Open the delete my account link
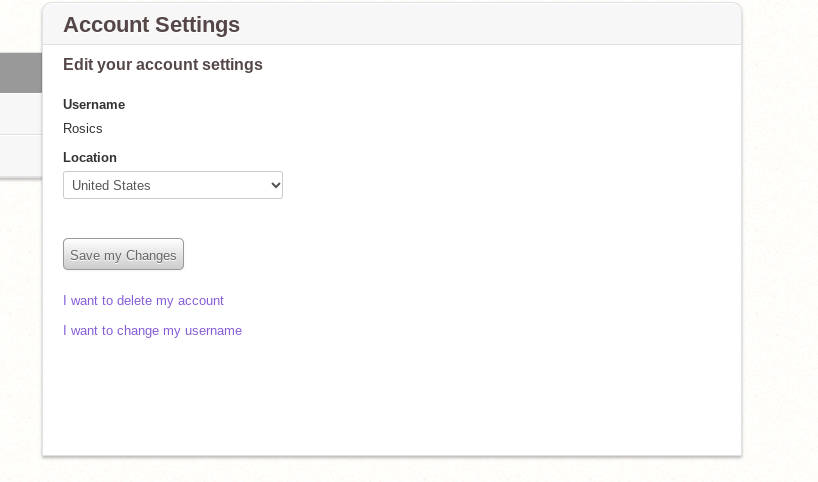 (143, 300)
